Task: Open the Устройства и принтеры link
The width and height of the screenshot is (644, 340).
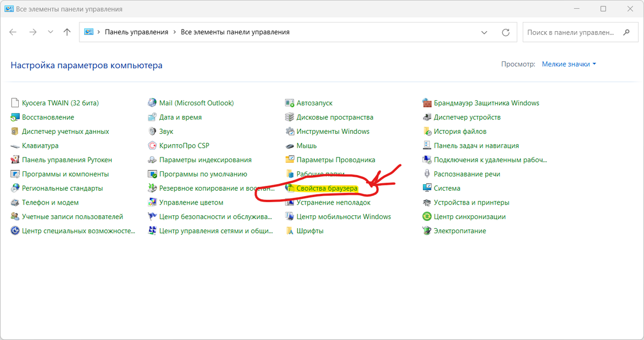Action: coord(471,202)
